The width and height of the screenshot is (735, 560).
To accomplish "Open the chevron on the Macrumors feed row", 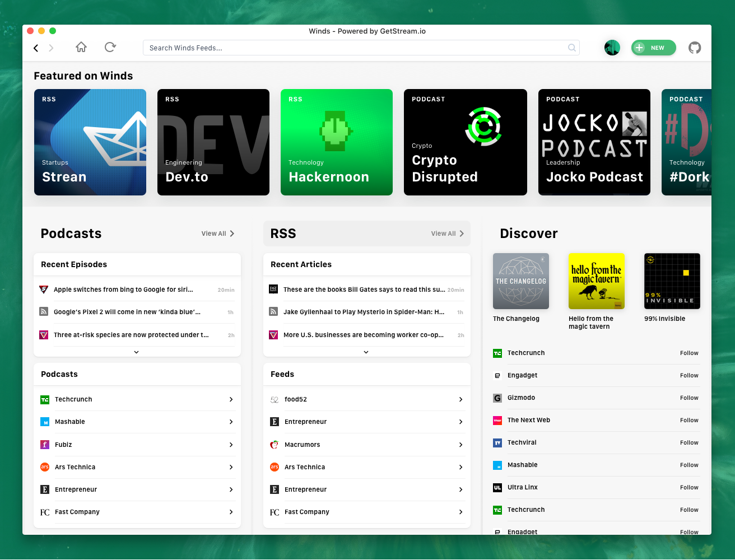I will 461,445.
